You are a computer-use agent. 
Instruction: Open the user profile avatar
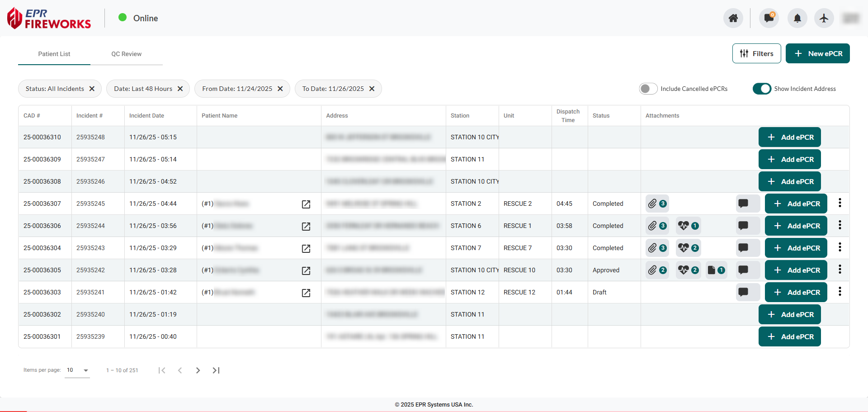850,18
